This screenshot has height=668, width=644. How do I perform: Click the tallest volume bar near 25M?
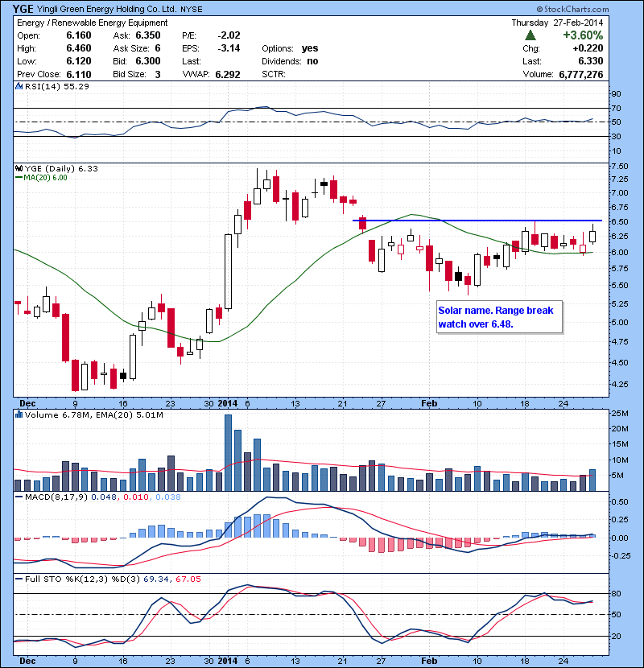[228, 452]
